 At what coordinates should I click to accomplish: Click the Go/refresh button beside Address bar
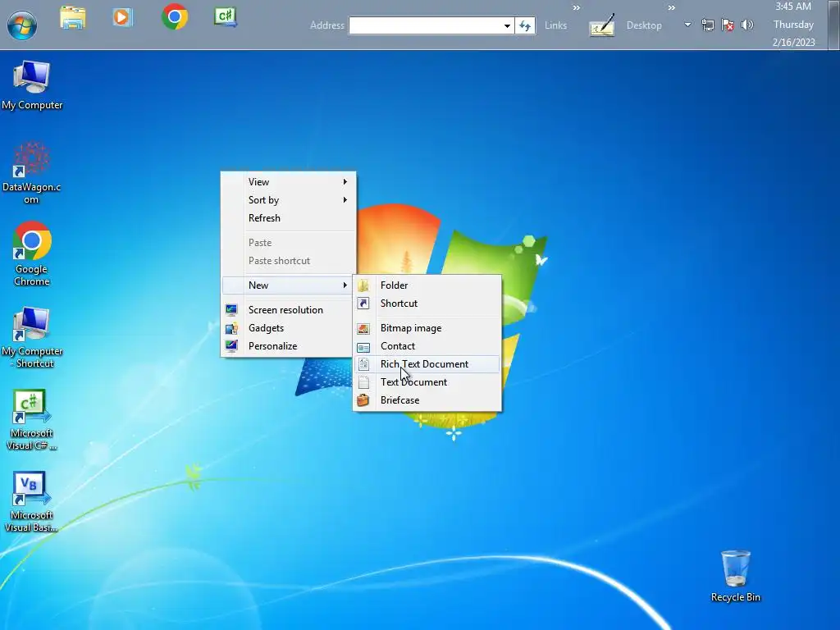pyautogui.click(x=525, y=25)
